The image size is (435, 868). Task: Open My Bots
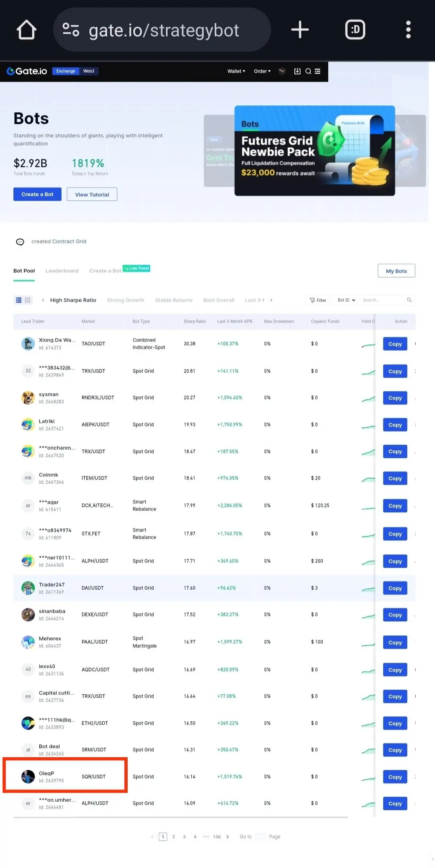396,271
